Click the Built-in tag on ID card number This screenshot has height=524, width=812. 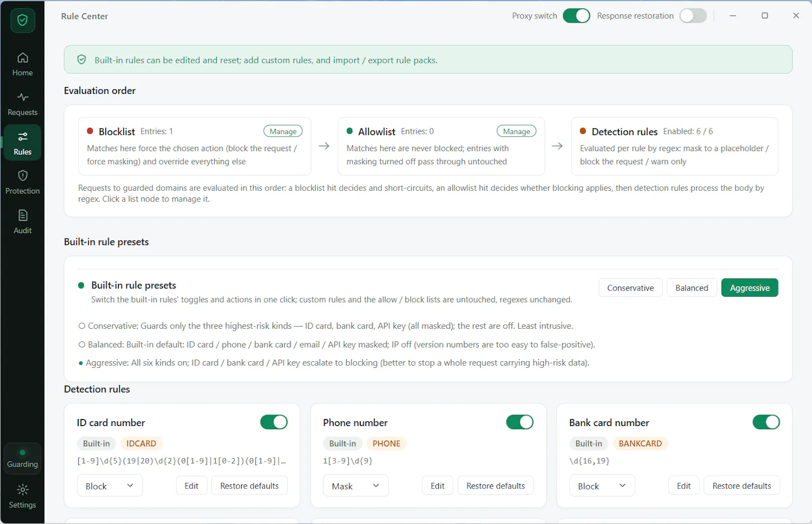[96, 443]
